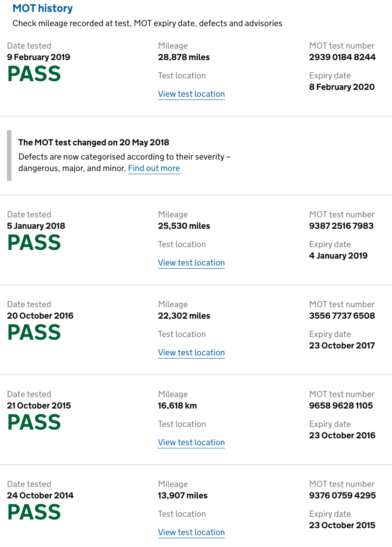Click MOT test number 3556 7737 6508

(x=342, y=316)
